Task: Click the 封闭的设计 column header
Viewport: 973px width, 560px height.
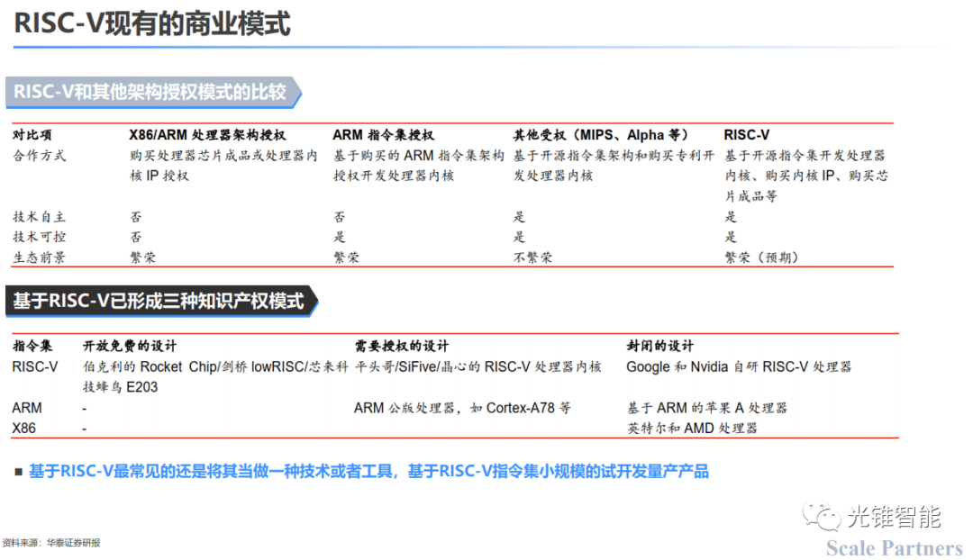Action: (x=660, y=346)
